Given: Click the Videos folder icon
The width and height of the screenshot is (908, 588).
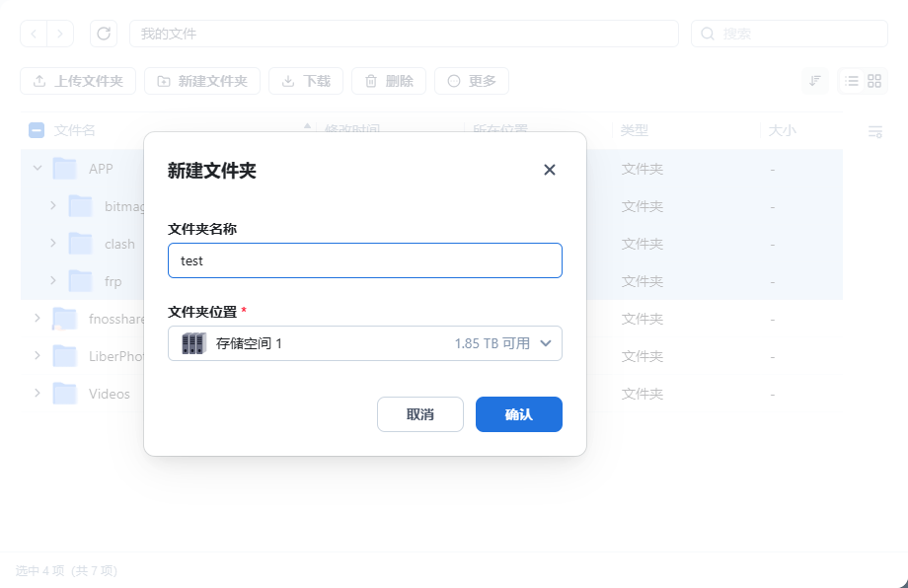Looking at the screenshot, I should [x=65, y=394].
